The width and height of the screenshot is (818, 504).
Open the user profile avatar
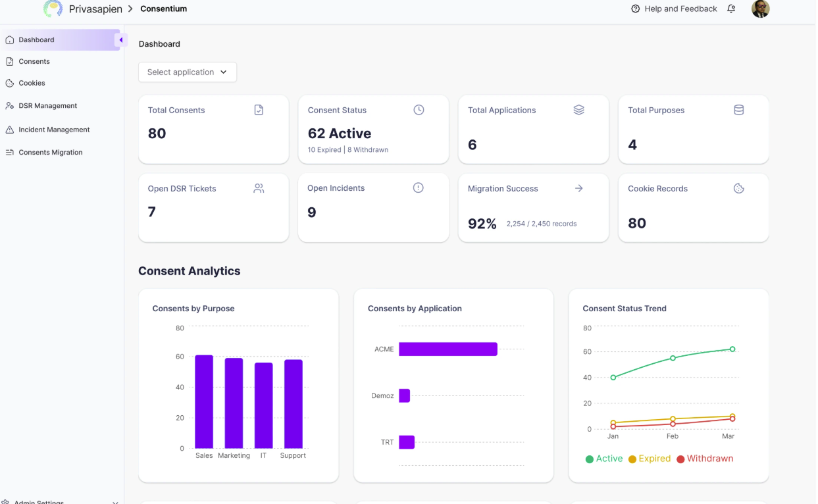[760, 9]
